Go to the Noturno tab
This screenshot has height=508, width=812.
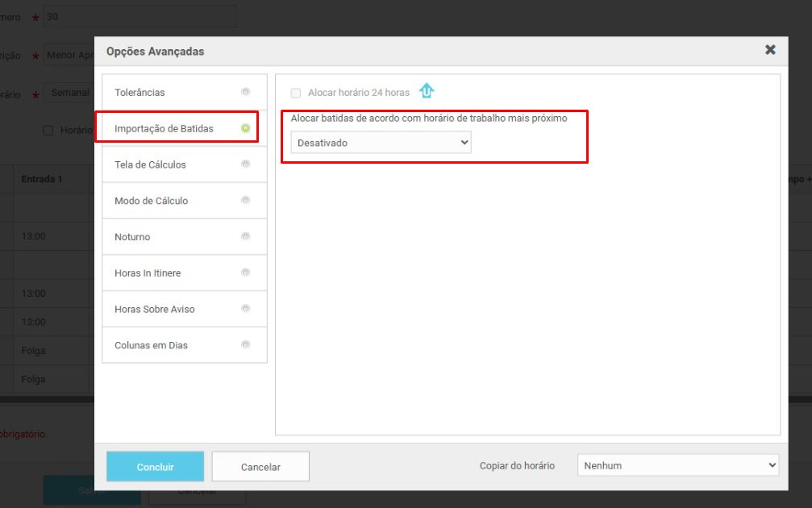coord(132,237)
